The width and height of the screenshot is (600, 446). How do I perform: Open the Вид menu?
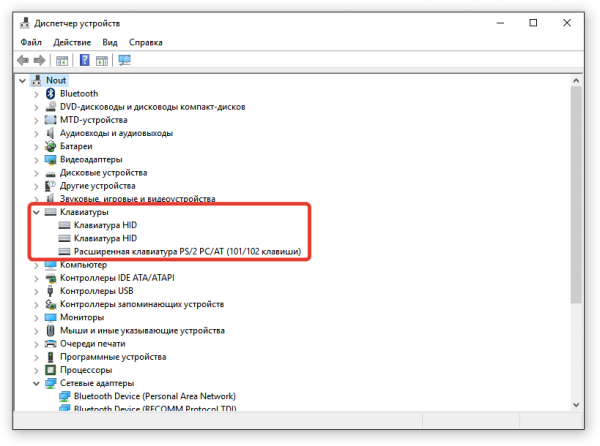pyautogui.click(x=110, y=42)
